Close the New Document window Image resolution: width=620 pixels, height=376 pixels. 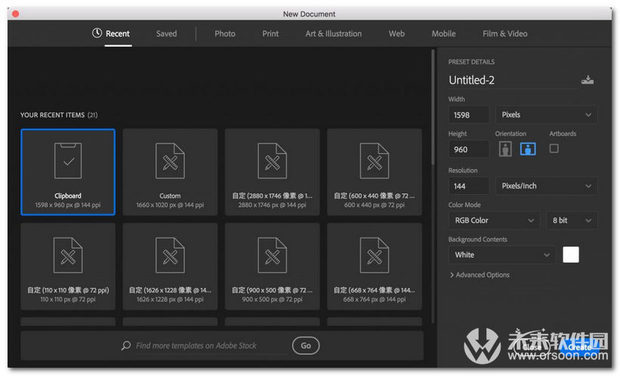coord(15,14)
